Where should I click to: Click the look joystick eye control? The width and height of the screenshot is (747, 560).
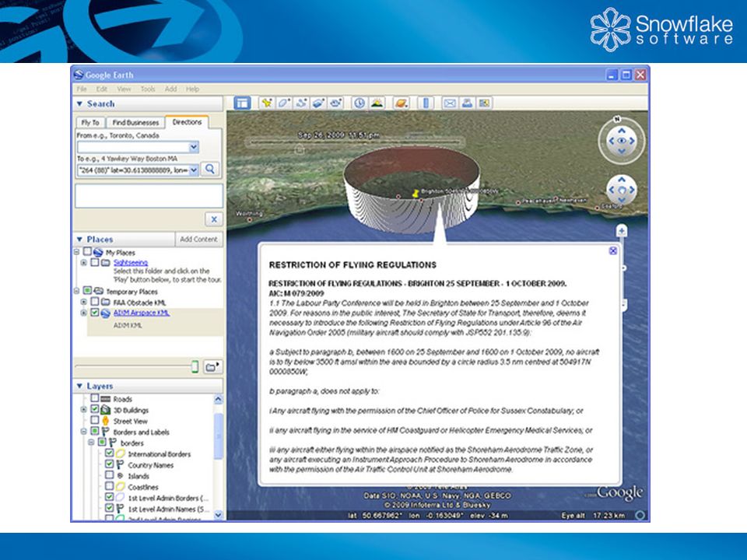[622, 141]
